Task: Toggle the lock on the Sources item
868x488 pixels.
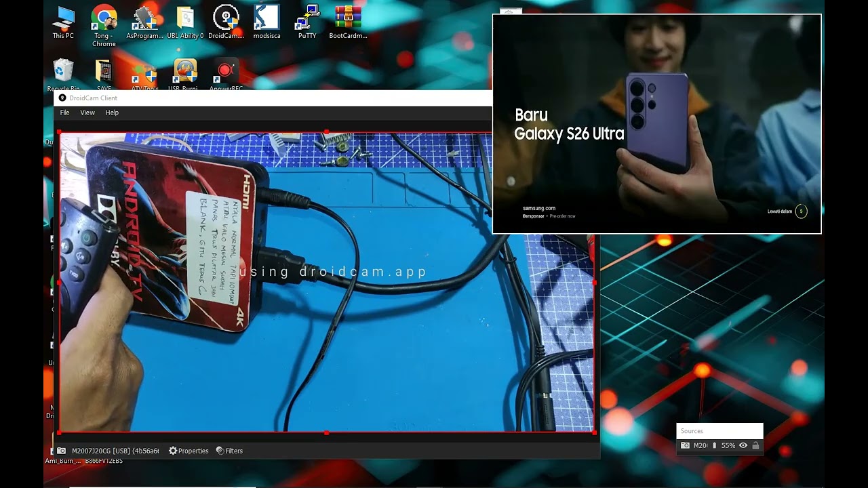Action: 755,445
